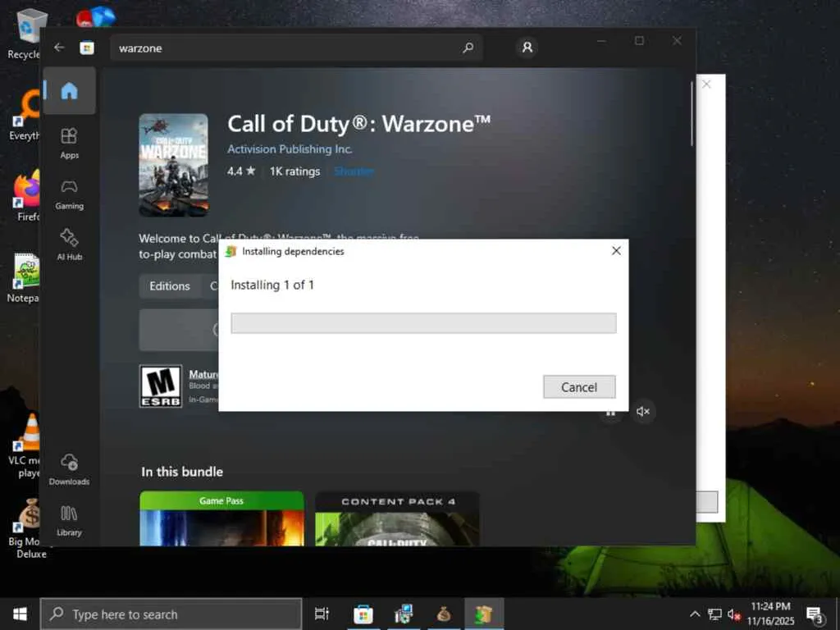Open the Warzone cover art thumbnail

pyautogui.click(x=174, y=164)
